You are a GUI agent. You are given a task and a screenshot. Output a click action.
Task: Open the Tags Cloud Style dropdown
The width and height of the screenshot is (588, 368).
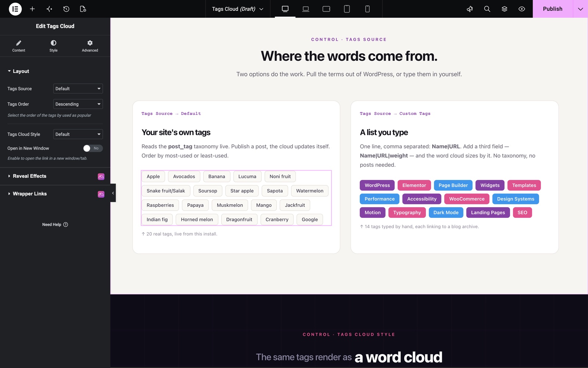(78, 134)
